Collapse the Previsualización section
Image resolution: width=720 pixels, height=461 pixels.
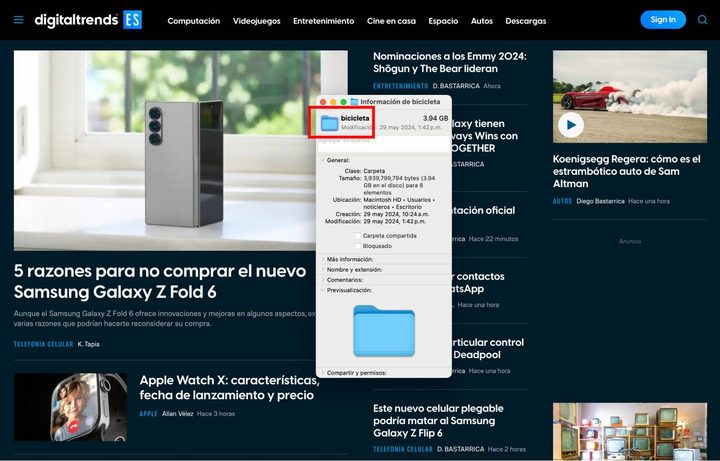322,290
